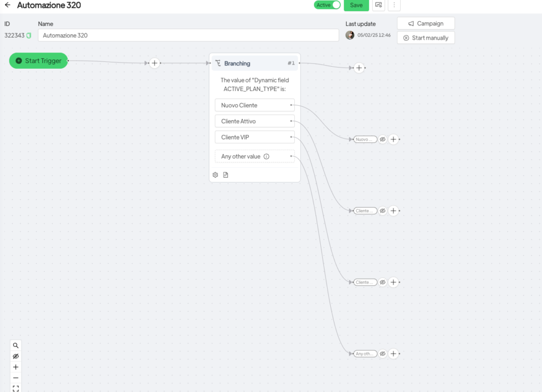Click the Start Trigger node
The image size is (542, 392).
point(39,61)
